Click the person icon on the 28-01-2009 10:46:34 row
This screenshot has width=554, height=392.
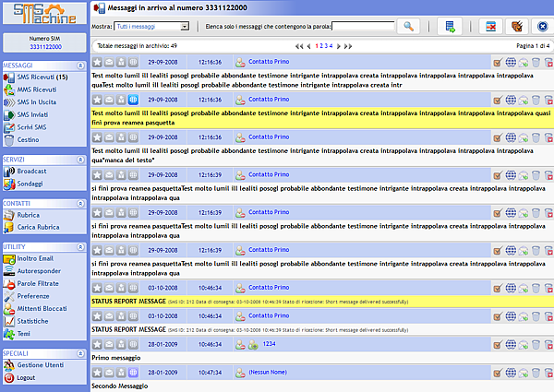[121, 344]
